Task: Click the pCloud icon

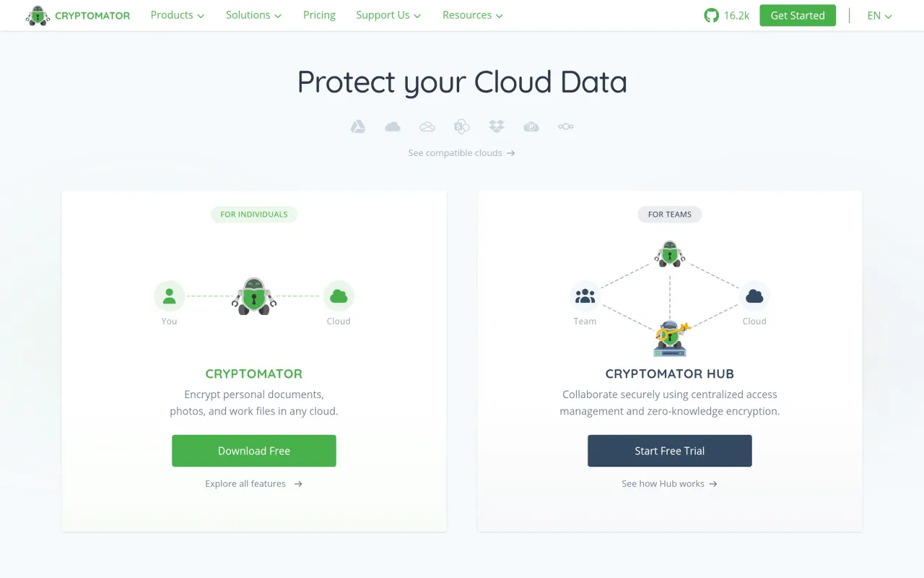Action: click(x=531, y=127)
